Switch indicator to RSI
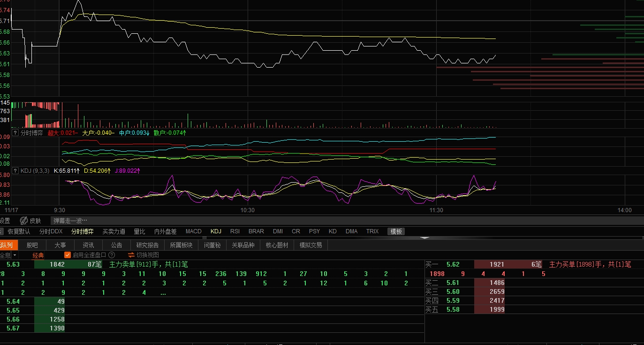Screen dimensions: 644x345 pos(235,231)
